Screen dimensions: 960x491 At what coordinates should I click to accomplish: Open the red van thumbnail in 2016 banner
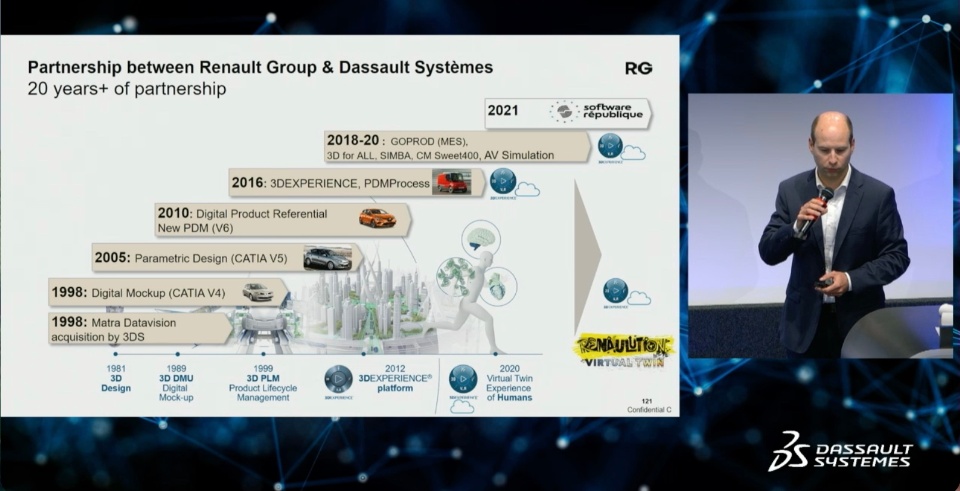pos(452,182)
